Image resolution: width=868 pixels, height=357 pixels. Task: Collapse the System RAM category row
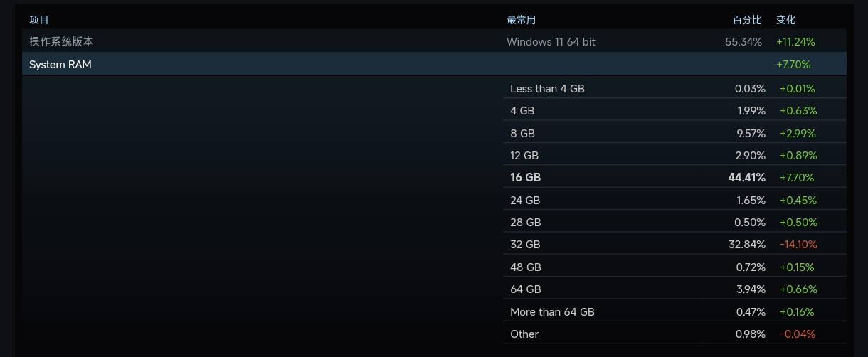coord(60,65)
